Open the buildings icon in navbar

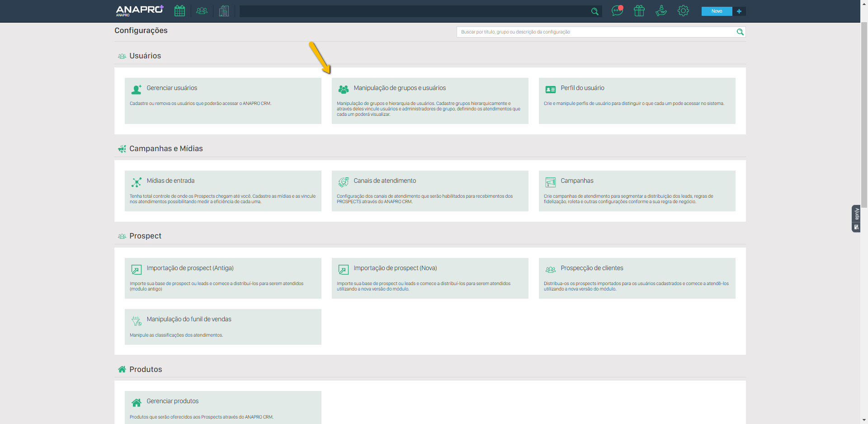coord(224,11)
